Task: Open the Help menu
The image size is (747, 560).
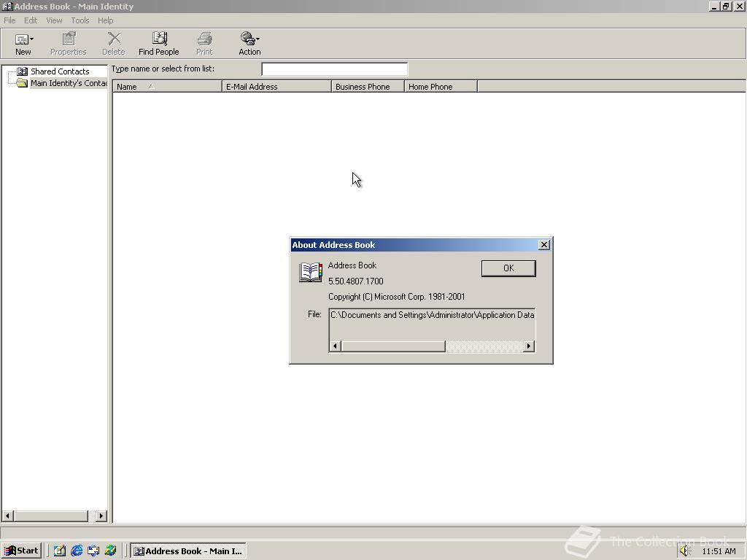Action: 105,20
